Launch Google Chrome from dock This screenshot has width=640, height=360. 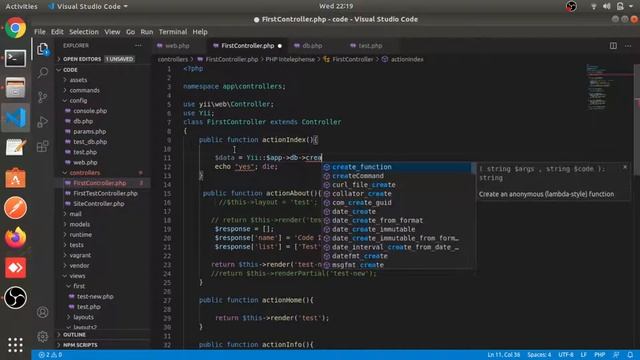[16, 28]
